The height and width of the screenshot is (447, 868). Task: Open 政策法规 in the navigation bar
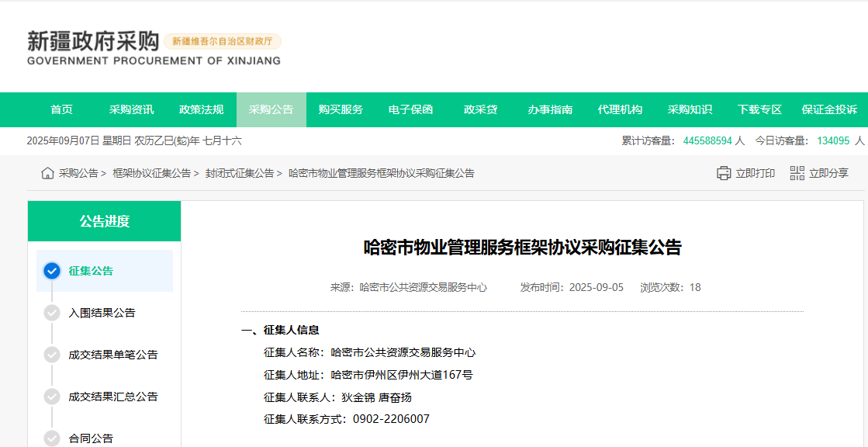[x=201, y=109]
